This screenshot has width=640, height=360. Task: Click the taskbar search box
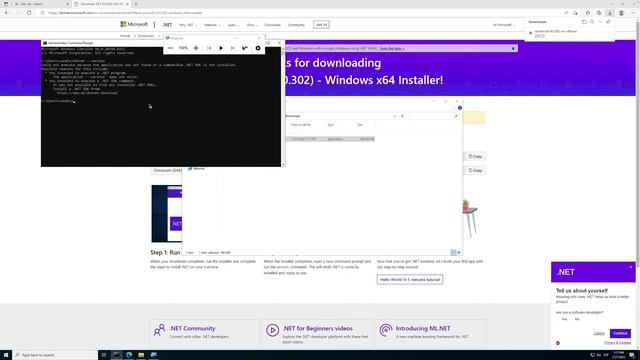[55, 355]
